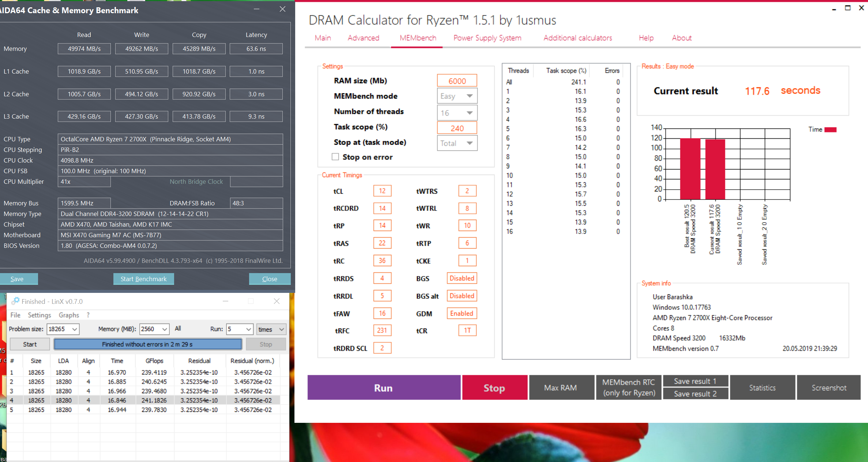The height and width of the screenshot is (462, 868).
Task: Click the LinX finished progress bar
Action: click(148, 344)
